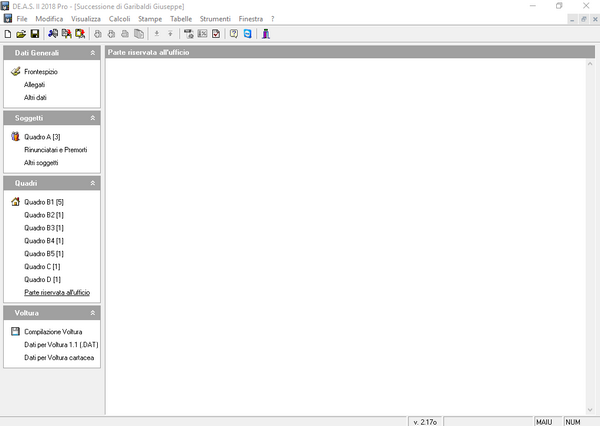Viewport: 600px width, 426px height.
Task: Open Compilazione Voltura
Action: tap(53, 331)
